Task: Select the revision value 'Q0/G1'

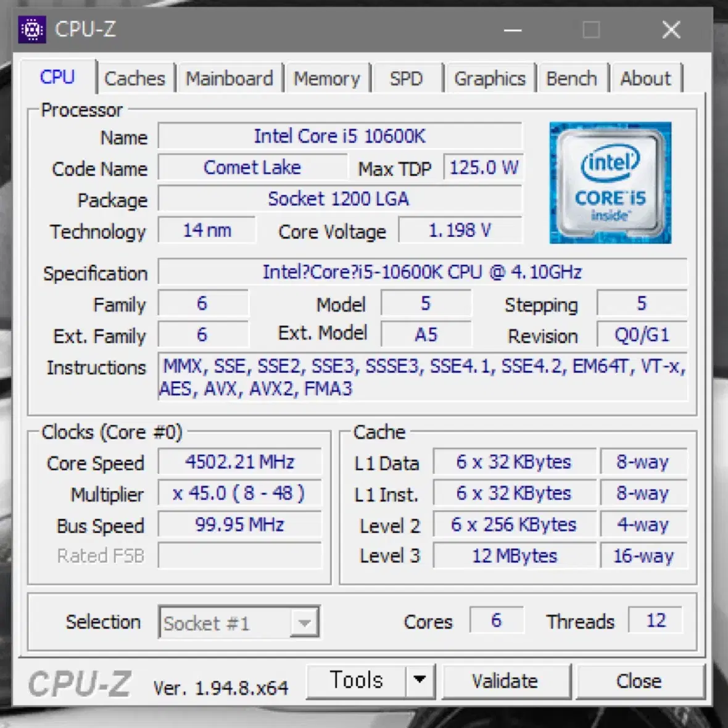Action: tap(642, 335)
